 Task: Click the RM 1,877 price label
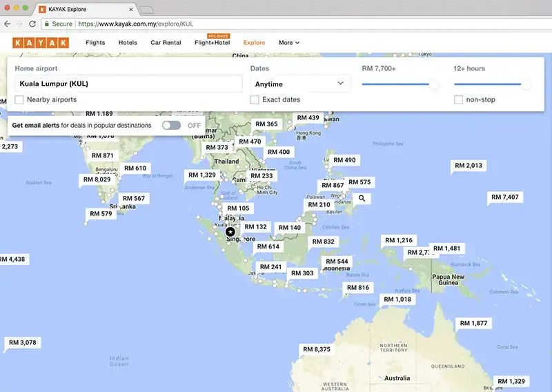pyautogui.click(x=474, y=323)
